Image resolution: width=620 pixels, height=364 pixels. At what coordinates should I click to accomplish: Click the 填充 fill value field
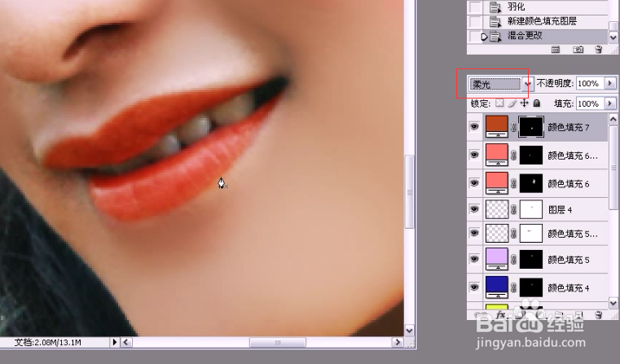(x=590, y=103)
